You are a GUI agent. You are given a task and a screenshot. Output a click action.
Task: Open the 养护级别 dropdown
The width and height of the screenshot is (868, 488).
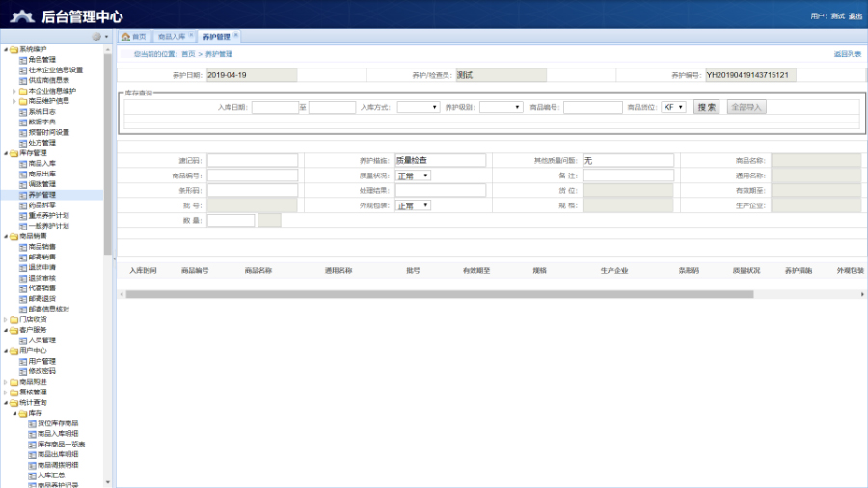click(x=501, y=107)
